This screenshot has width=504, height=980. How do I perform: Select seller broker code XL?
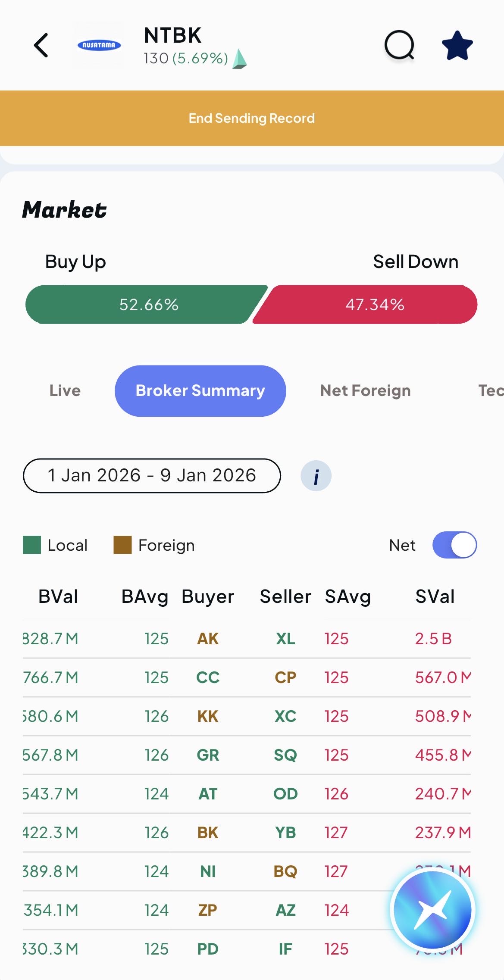[x=285, y=639]
